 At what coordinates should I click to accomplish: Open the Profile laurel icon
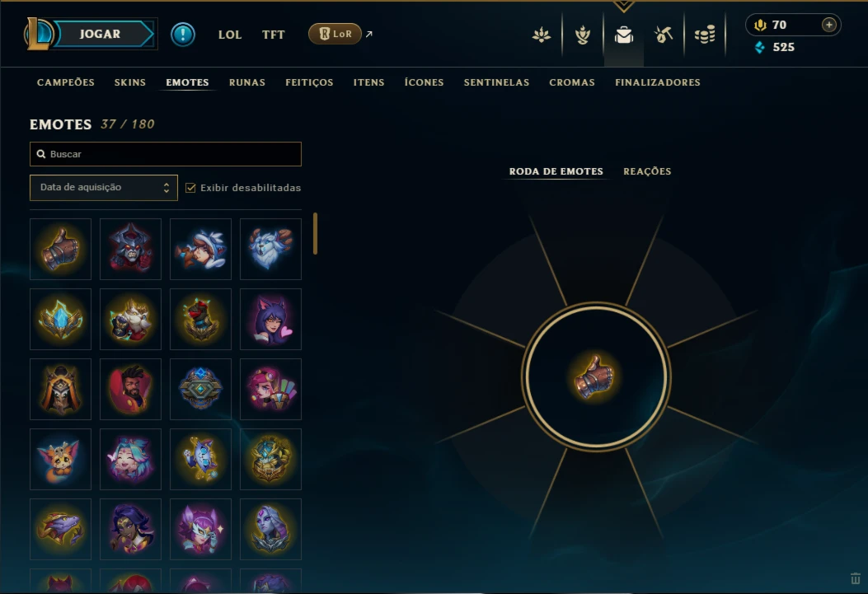[x=542, y=35]
